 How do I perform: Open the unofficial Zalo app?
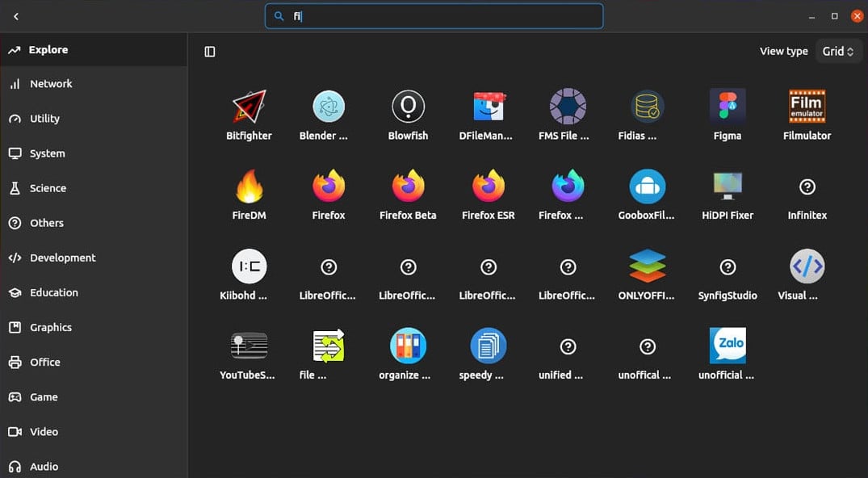(728, 346)
